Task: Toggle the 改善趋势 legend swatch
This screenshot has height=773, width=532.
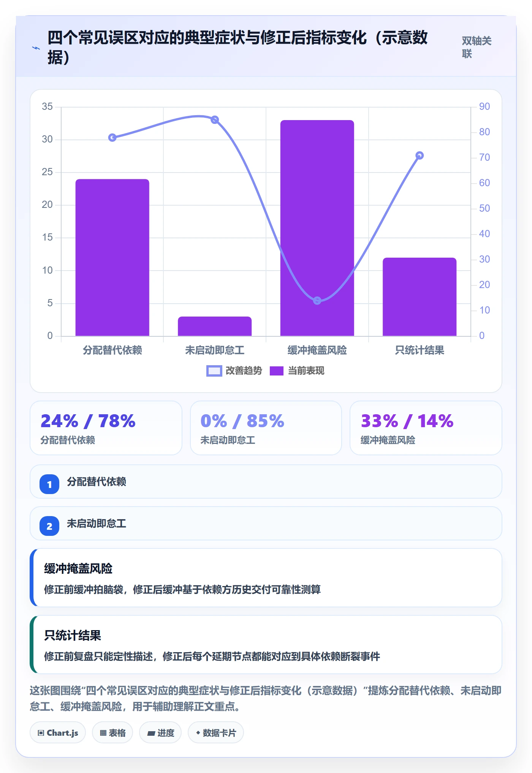Action: (x=214, y=371)
